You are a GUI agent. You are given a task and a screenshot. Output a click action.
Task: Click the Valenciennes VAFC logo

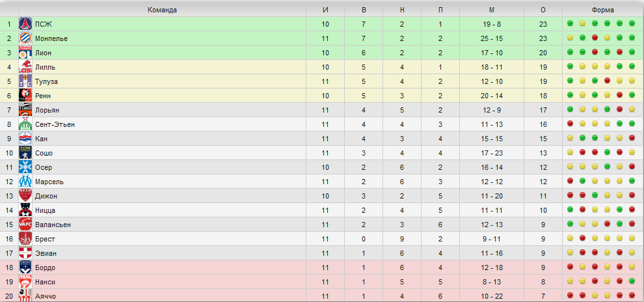(25, 225)
